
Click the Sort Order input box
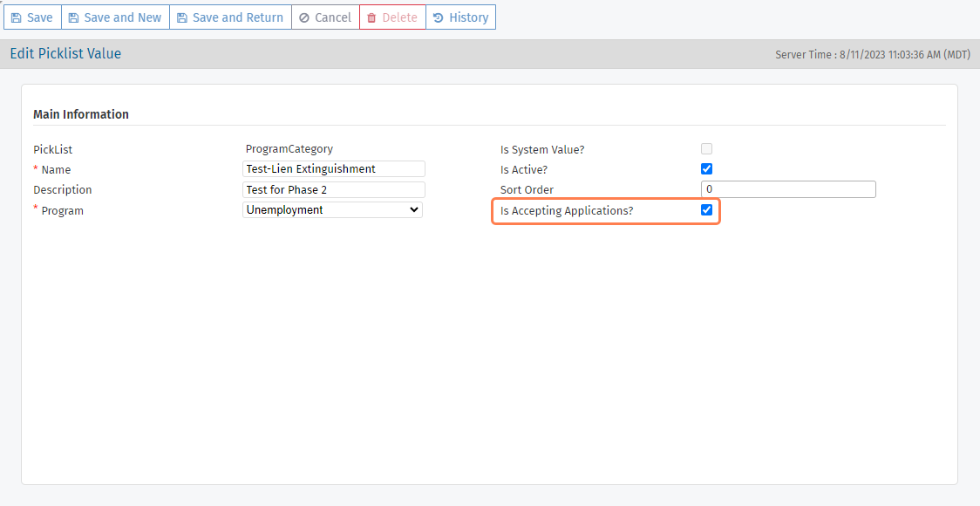point(788,189)
